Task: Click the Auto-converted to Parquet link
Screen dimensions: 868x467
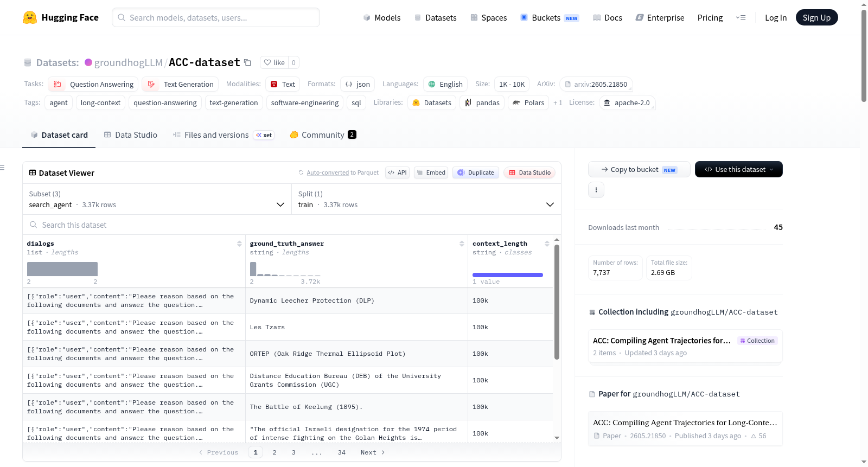Action: pyautogui.click(x=343, y=172)
